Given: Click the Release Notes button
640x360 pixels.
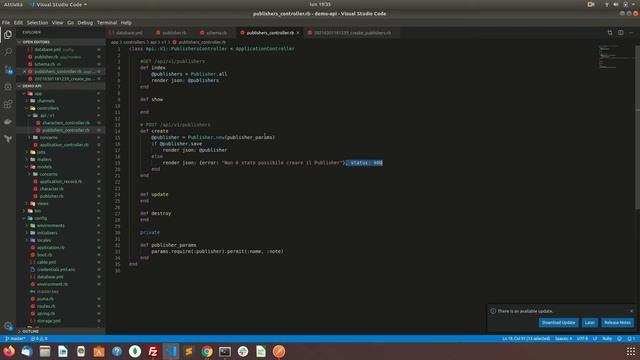Looking at the screenshot, I should [x=617, y=323].
